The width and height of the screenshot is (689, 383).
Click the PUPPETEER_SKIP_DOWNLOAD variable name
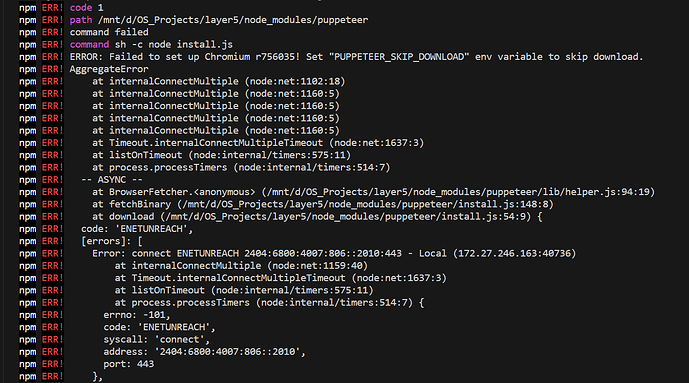point(399,57)
